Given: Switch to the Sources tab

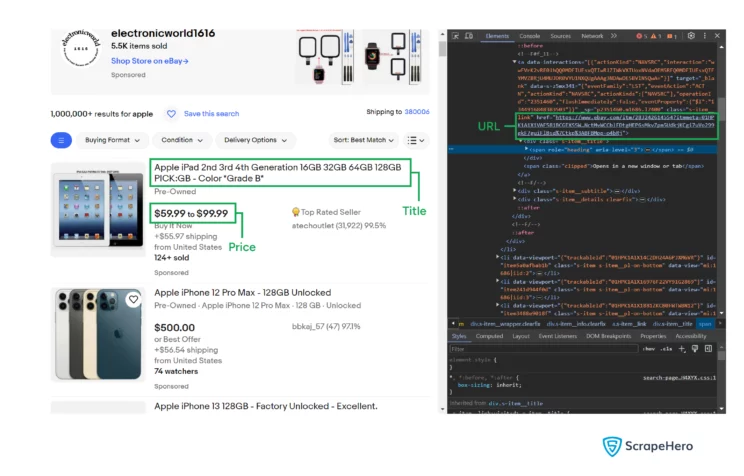Looking at the screenshot, I should click(560, 36).
